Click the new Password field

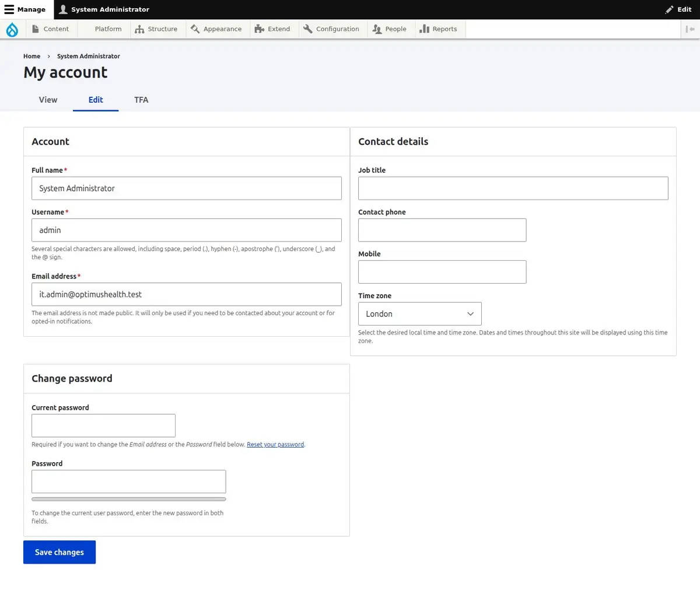pos(129,482)
